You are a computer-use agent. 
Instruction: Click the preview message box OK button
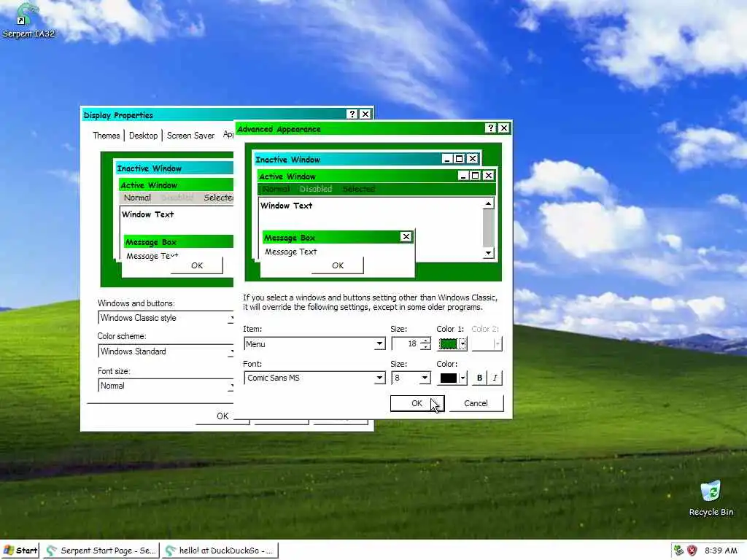tap(338, 265)
